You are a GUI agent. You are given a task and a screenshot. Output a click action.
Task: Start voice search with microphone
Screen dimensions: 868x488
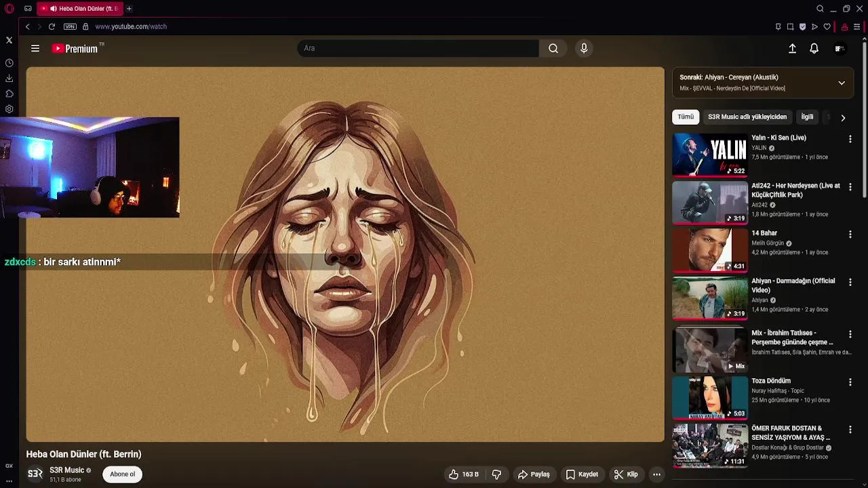tap(584, 48)
